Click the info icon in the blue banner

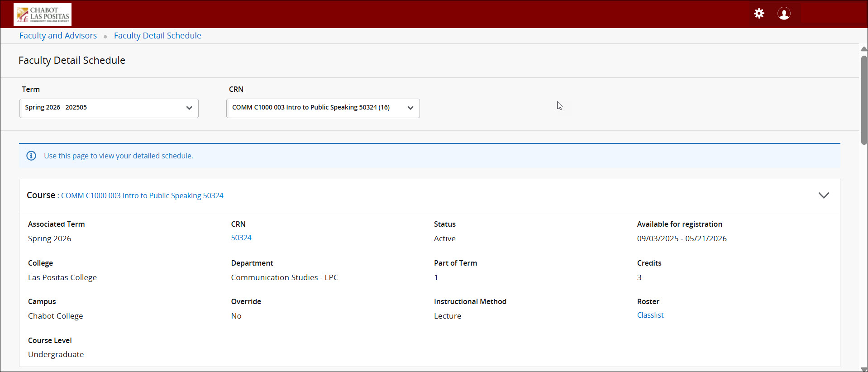point(31,156)
